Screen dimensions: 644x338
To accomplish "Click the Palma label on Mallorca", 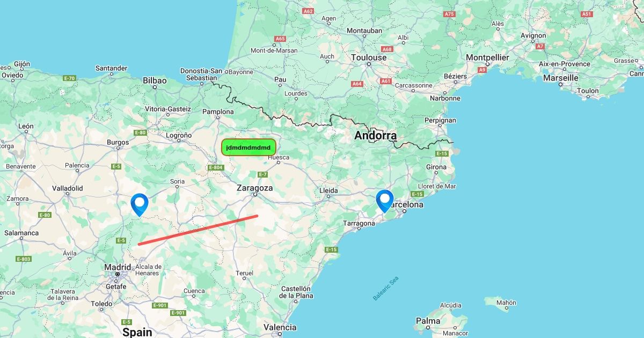I will [428, 321].
